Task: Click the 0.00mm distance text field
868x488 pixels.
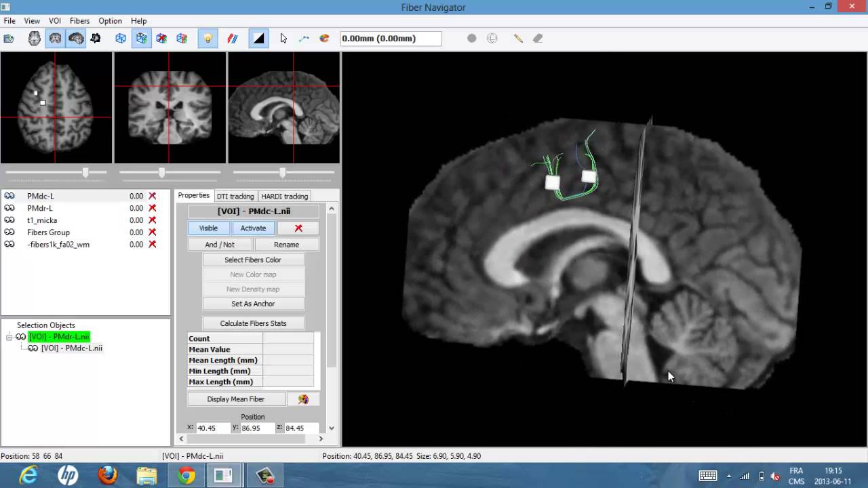Action: 391,39
